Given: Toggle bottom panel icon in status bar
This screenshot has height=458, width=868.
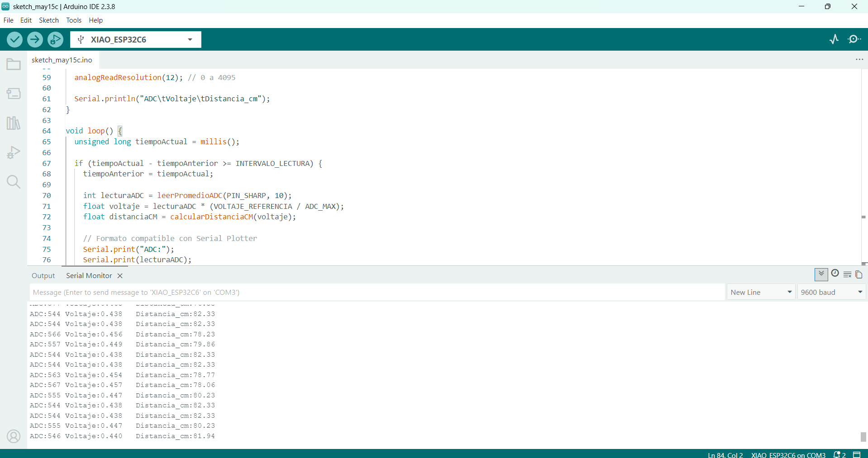Looking at the screenshot, I should [857, 455].
